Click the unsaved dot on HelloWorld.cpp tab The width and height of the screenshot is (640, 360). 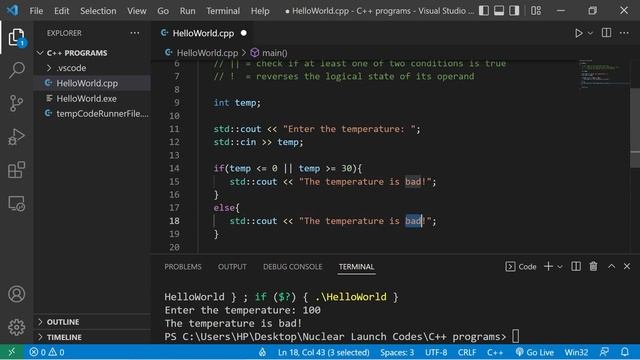(x=244, y=33)
